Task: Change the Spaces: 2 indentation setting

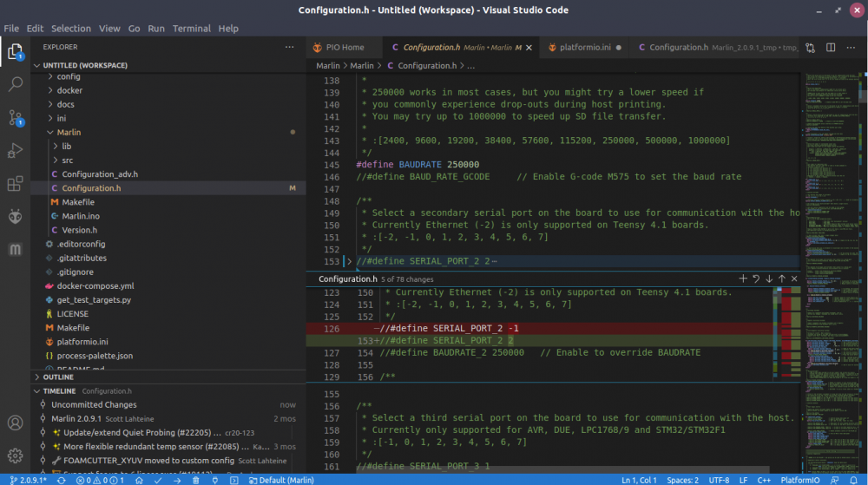Action: pos(682,480)
